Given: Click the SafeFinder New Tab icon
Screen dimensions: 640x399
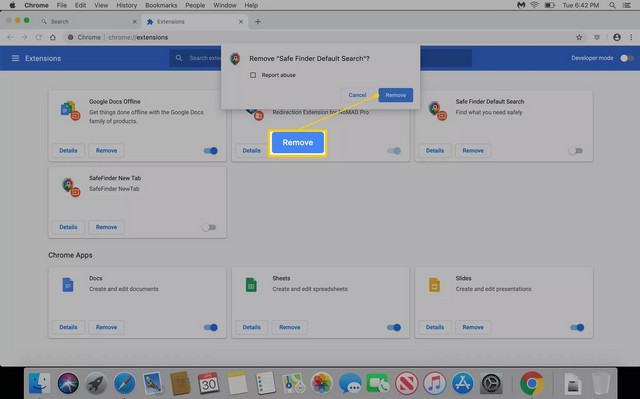Looking at the screenshot, I should click(70, 187).
